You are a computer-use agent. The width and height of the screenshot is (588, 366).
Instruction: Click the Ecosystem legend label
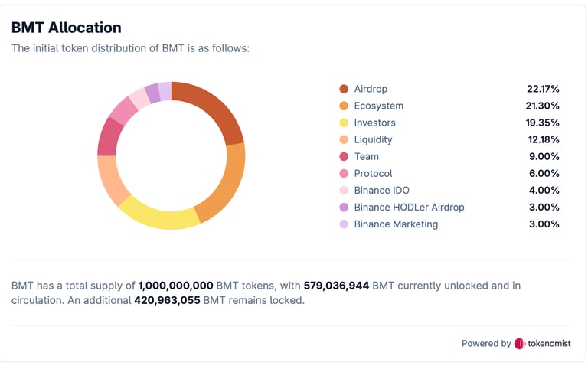coord(378,106)
